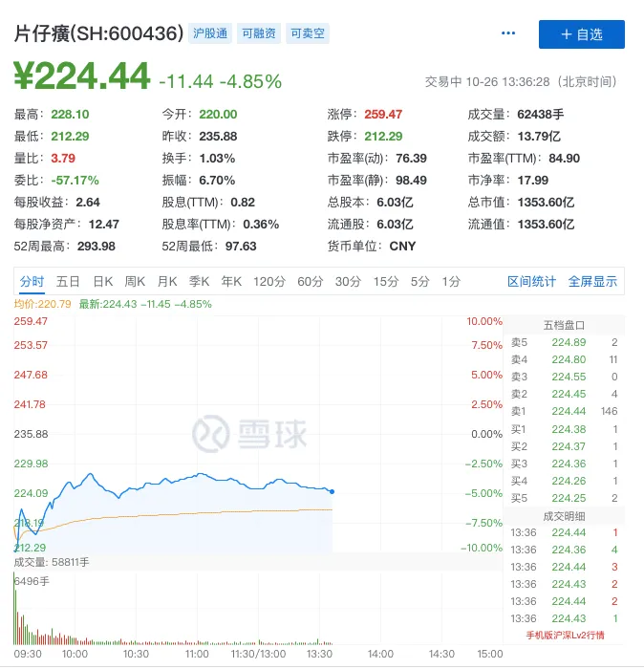This screenshot has height=669, width=644.
Task: Select the 买4 row at 224.26
Action: [x=564, y=481]
